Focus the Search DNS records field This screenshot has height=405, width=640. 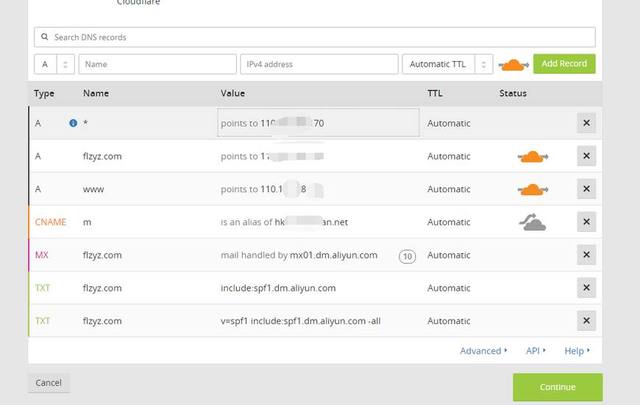[314, 37]
